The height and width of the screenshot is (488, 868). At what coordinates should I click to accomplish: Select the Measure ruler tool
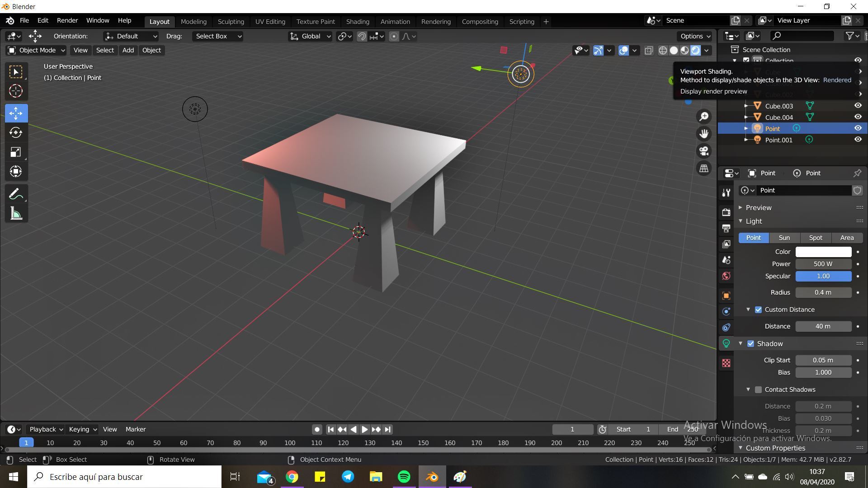(16, 214)
